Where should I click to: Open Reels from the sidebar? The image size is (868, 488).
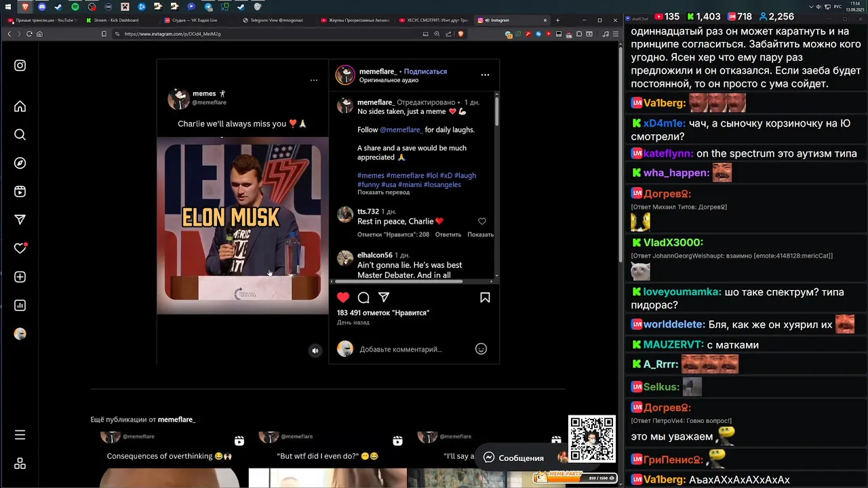tap(20, 192)
